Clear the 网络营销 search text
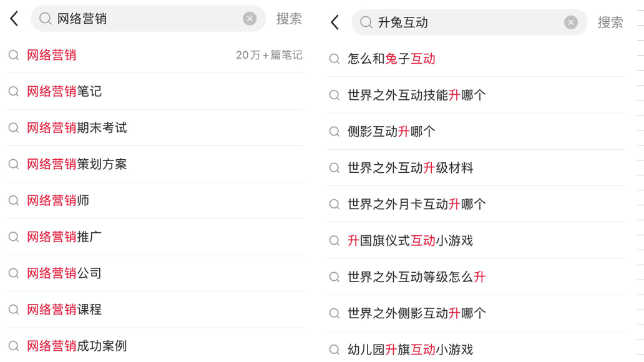Screen dimensions: 644x362 coord(250,19)
